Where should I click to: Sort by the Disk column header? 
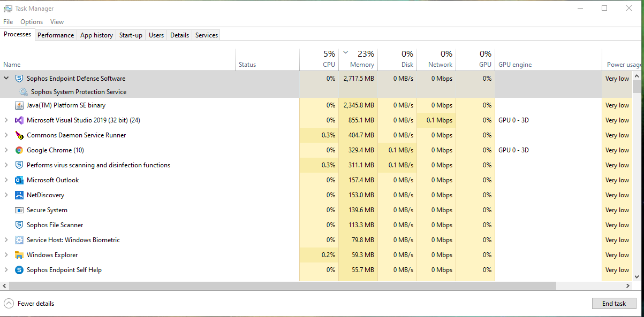[x=397, y=60]
